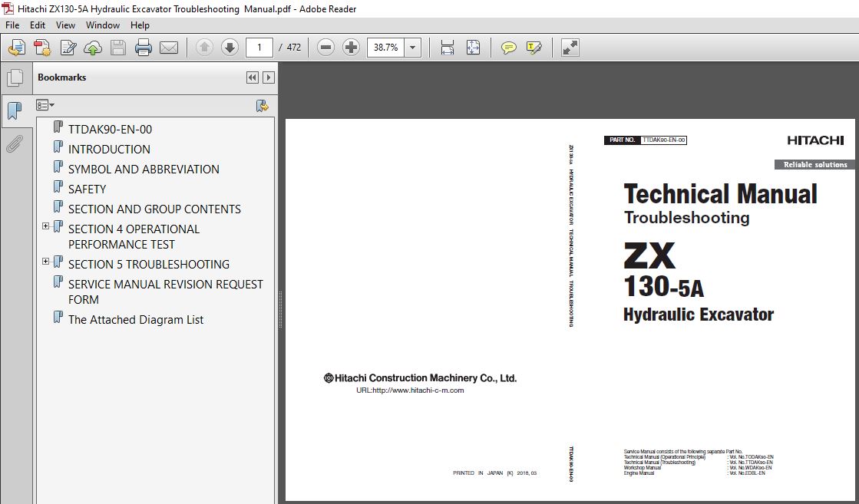Click the Hydraulic Excavator heading text
859x504 pixels.
699,315
